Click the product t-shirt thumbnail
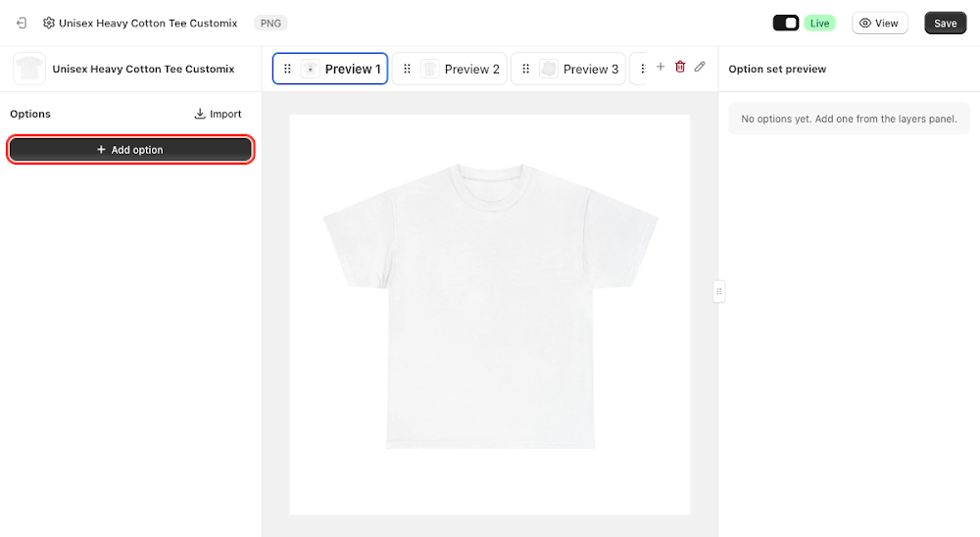 [29, 69]
